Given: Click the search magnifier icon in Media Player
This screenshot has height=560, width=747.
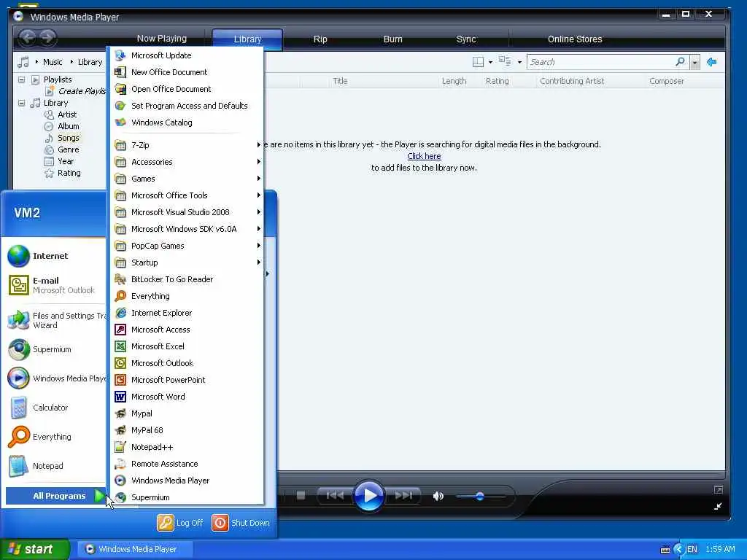Looking at the screenshot, I should click(x=680, y=62).
